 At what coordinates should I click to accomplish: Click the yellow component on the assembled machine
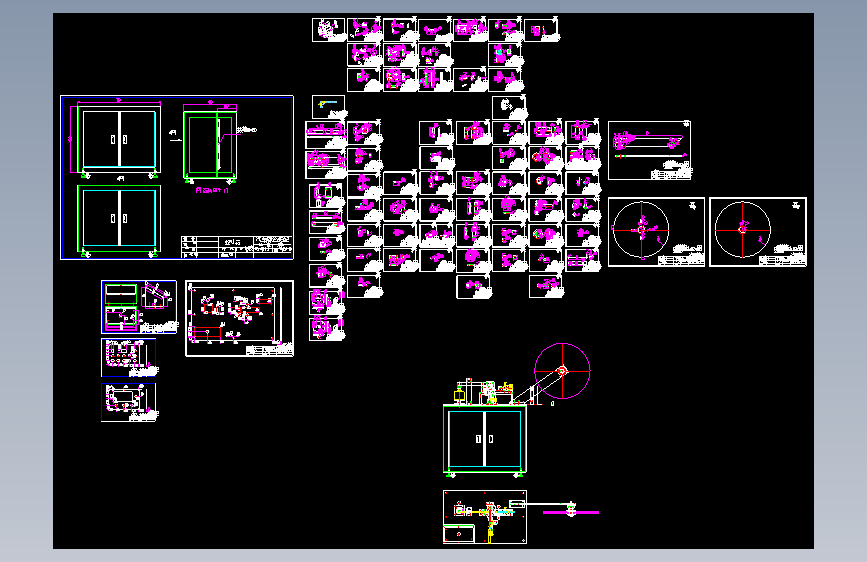[x=458, y=396]
